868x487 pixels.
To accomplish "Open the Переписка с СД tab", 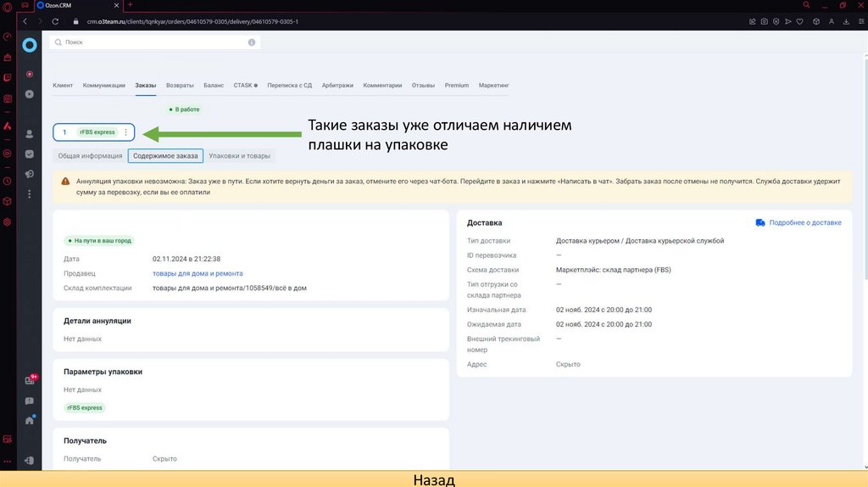I will pos(290,86).
